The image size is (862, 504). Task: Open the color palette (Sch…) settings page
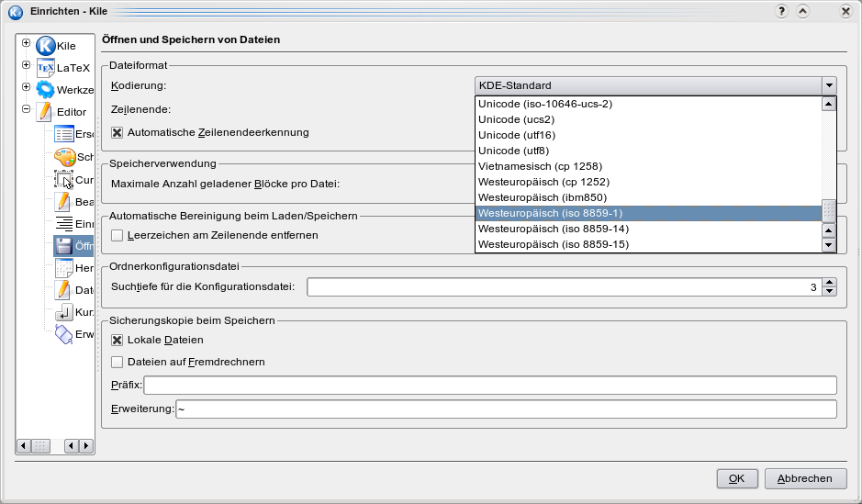(63, 157)
